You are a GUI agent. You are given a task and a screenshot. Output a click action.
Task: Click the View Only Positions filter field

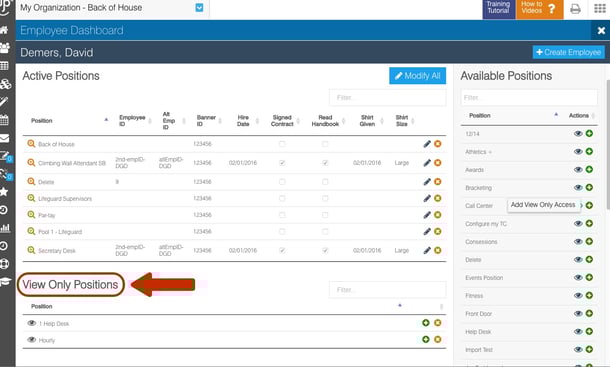[x=387, y=290]
